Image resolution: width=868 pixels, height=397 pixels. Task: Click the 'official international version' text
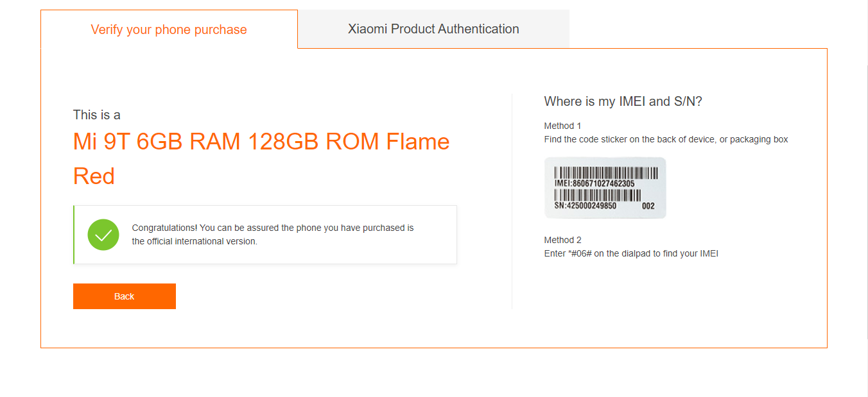(195, 242)
